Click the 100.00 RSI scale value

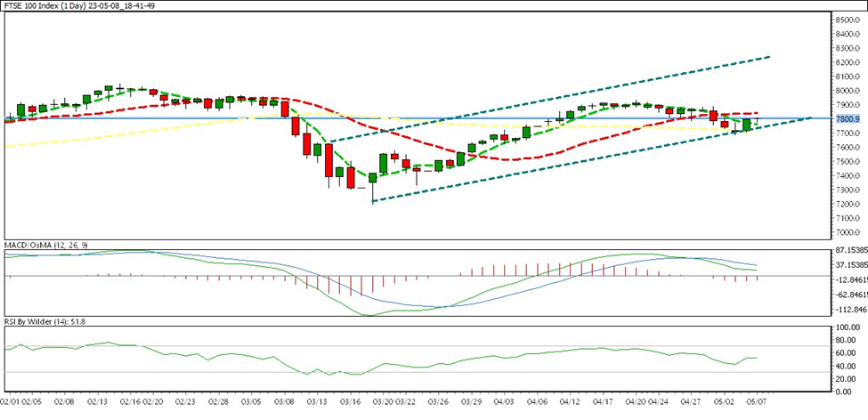(848, 327)
